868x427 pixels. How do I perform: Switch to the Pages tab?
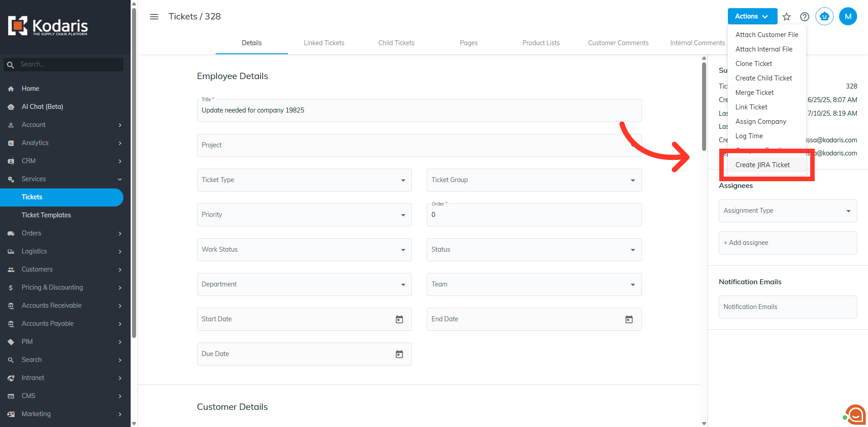tap(469, 43)
